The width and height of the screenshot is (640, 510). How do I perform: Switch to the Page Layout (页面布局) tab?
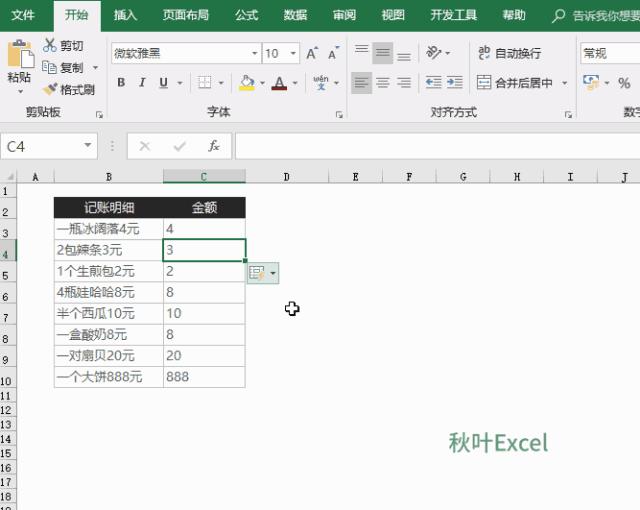pyautogui.click(x=186, y=16)
